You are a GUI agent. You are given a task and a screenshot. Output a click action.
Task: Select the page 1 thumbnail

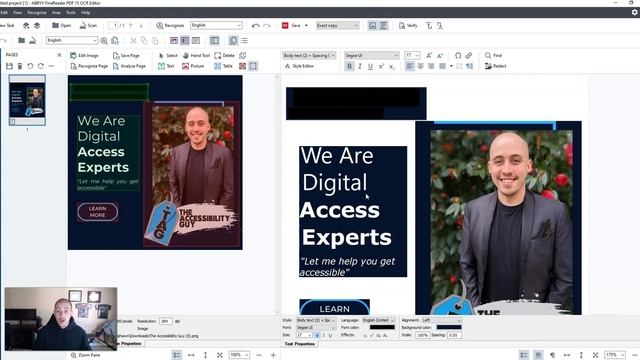click(27, 100)
